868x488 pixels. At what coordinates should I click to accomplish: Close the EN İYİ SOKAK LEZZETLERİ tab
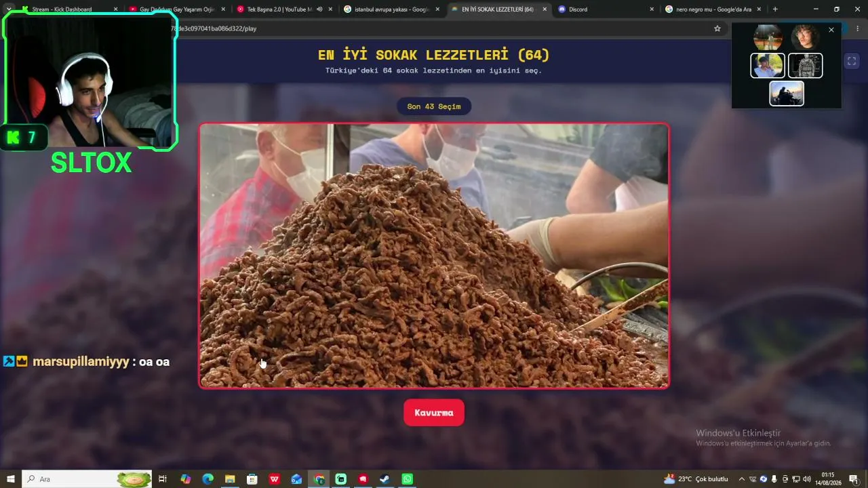pos(545,9)
